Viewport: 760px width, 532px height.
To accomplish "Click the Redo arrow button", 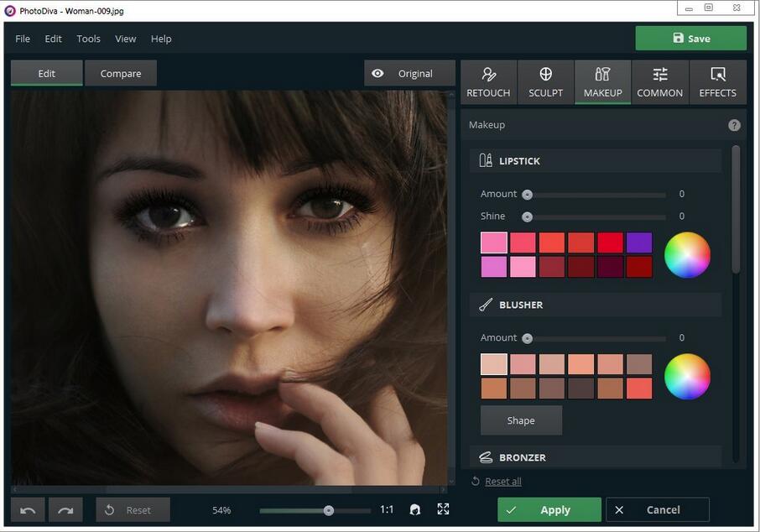I will 65,509.
